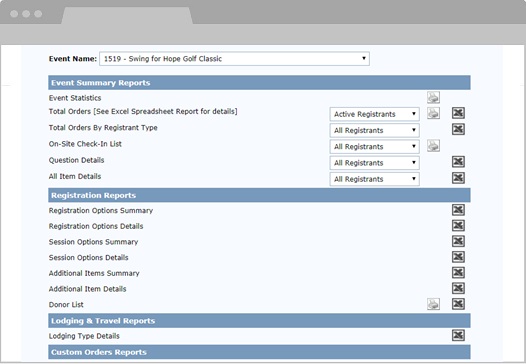The width and height of the screenshot is (526, 364).
Task: Click the Session Options Details label
Action: click(89, 258)
